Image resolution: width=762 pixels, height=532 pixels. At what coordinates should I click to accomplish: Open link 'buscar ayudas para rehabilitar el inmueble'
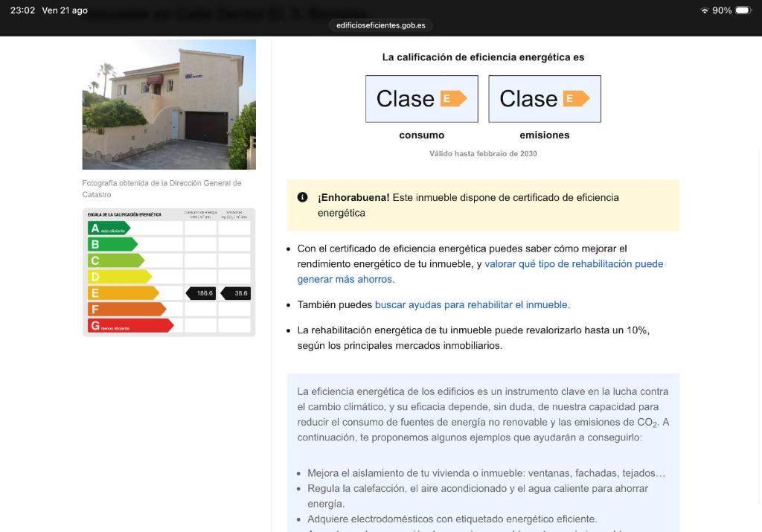pos(473,304)
